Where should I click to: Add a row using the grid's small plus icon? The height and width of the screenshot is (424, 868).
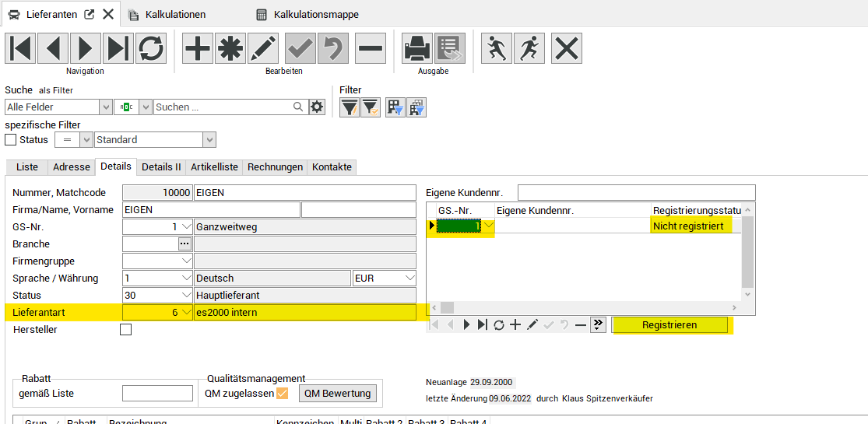coord(515,325)
